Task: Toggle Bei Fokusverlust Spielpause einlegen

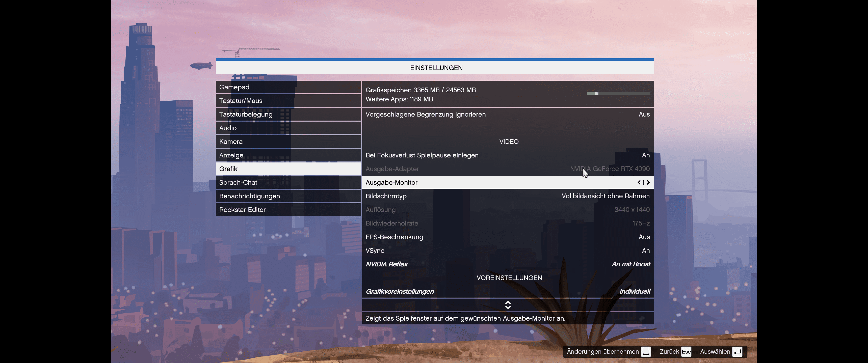Action: [x=508, y=155]
